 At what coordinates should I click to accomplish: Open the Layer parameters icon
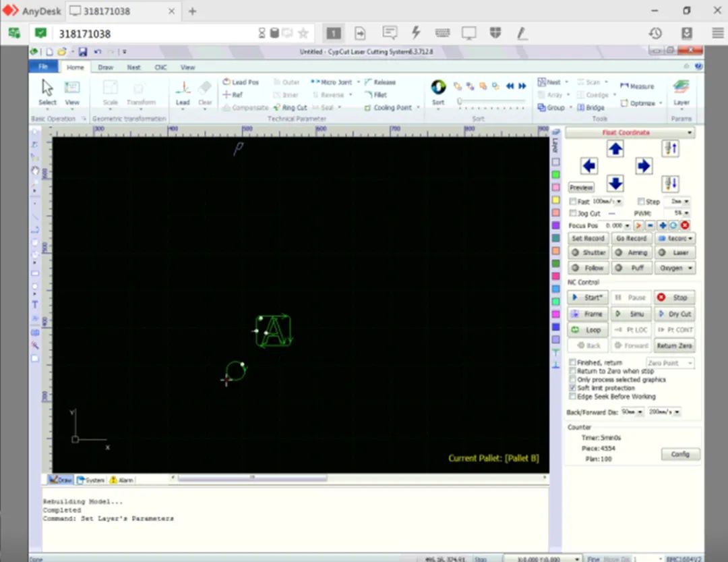click(x=681, y=92)
